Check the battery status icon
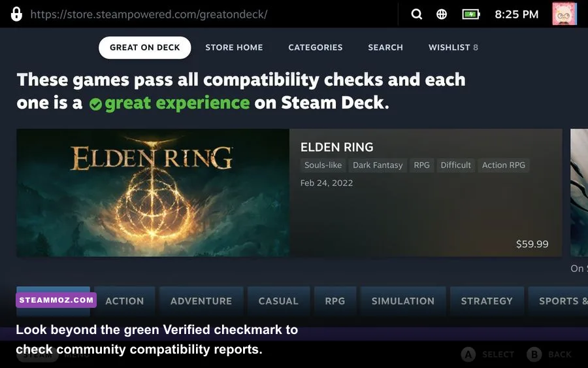The height and width of the screenshot is (368, 588). (x=471, y=14)
